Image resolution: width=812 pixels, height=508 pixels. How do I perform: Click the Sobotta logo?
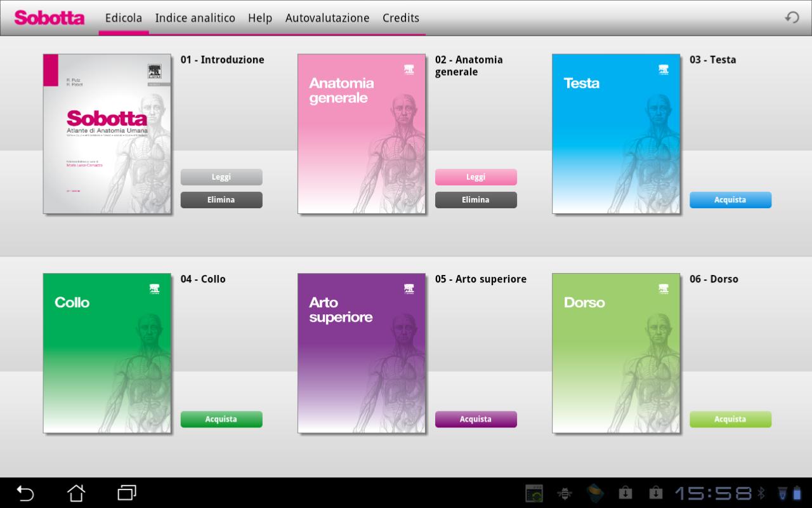pos(49,18)
